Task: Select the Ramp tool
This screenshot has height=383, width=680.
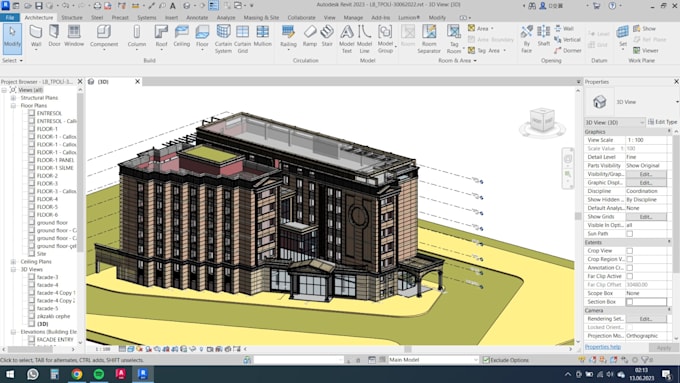Action: 310,36
